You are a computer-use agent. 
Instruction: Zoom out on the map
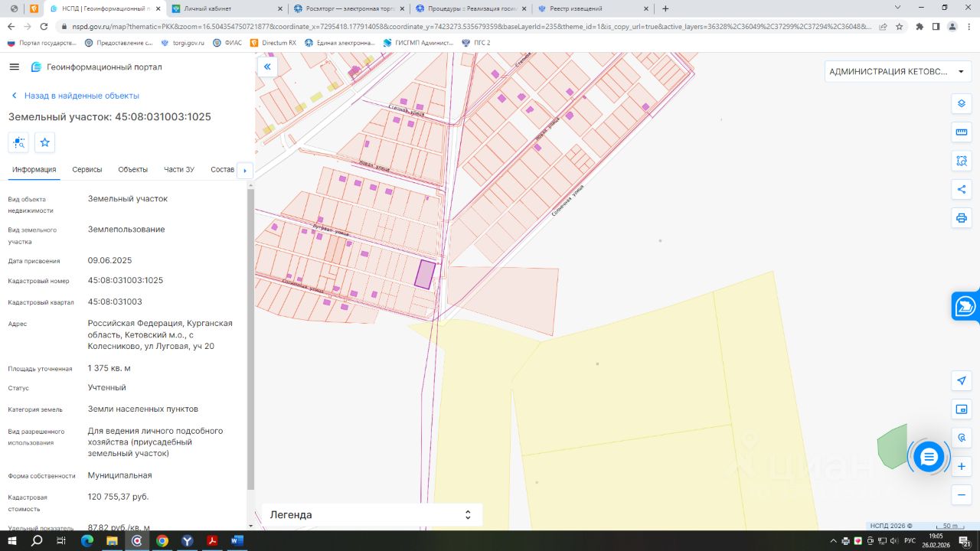(x=962, y=495)
